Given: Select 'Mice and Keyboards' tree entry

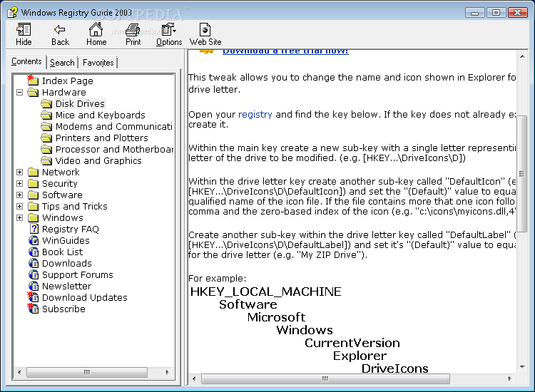Looking at the screenshot, I should tap(101, 115).
